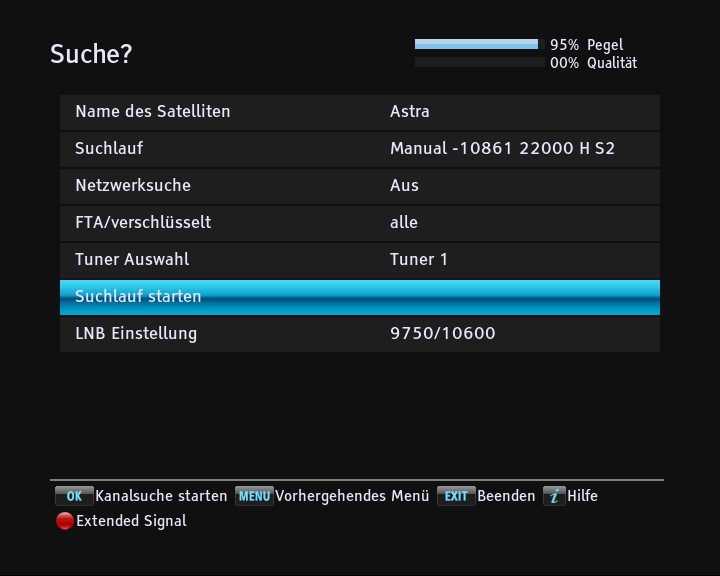Click the Qualität signal quality bar
The height and width of the screenshot is (576, 720).
(476, 62)
